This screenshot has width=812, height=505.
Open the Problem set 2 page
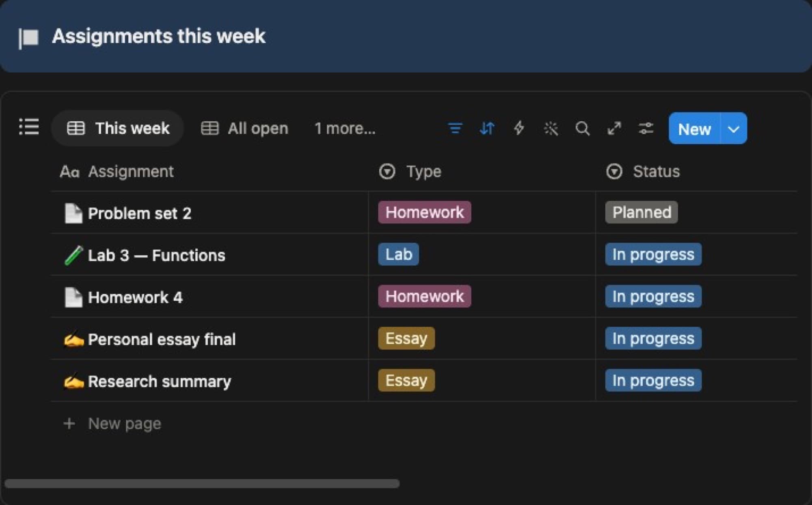click(140, 213)
